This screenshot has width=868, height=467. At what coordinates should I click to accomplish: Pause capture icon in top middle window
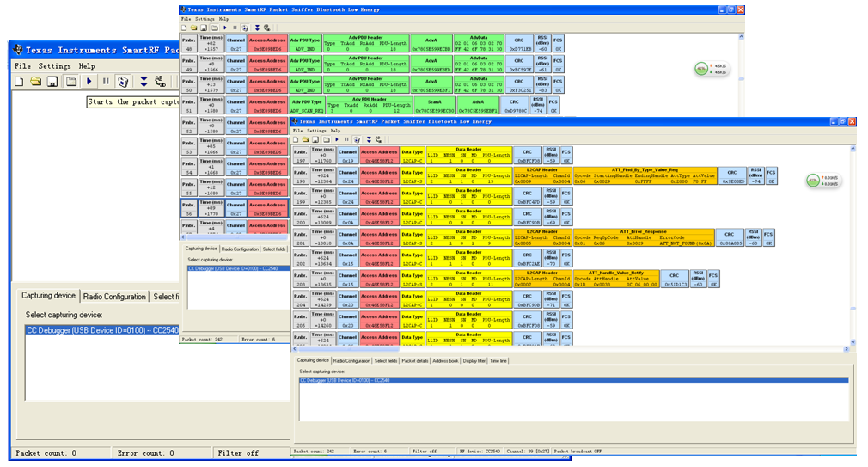(235, 28)
